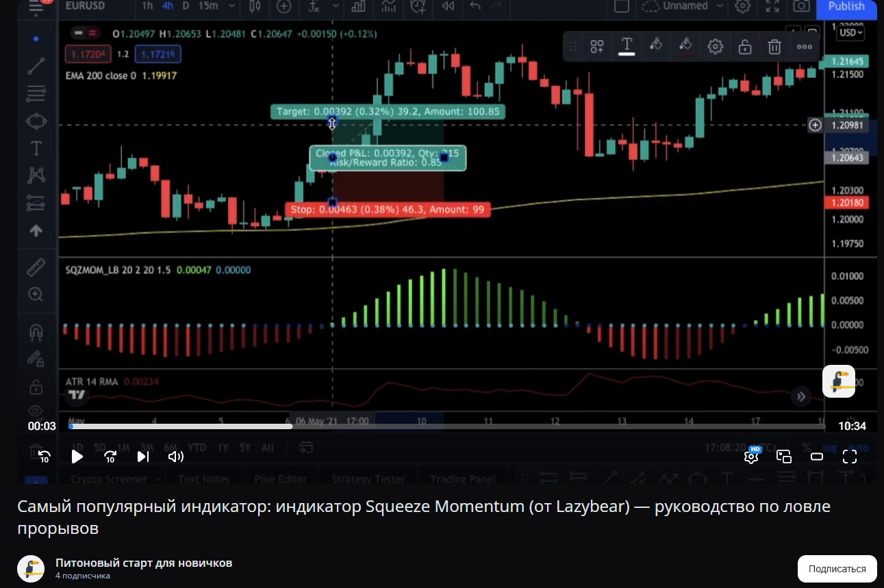Toggle the magnet snap mode
Screen dimensions: 884x588
[36, 333]
